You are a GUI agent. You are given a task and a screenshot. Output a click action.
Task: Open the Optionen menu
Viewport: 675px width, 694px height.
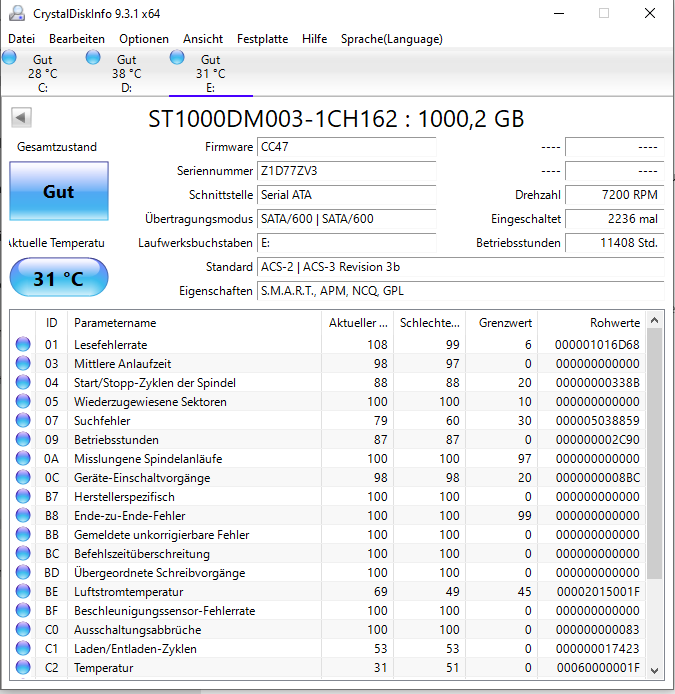(x=144, y=39)
